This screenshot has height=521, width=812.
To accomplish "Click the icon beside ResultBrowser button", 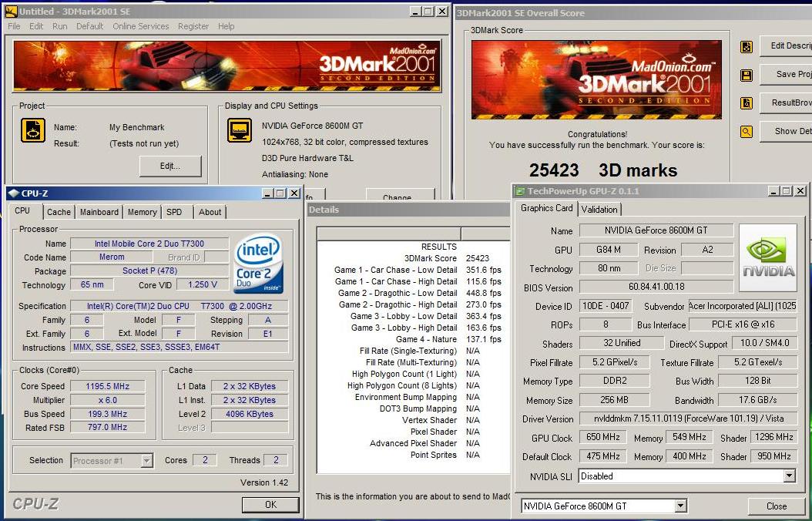I will click(747, 103).
